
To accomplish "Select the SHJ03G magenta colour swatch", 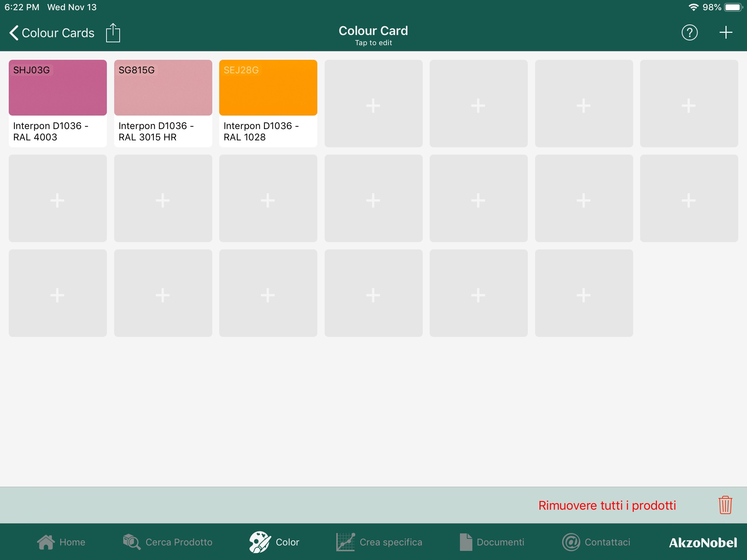I will 58,87.
